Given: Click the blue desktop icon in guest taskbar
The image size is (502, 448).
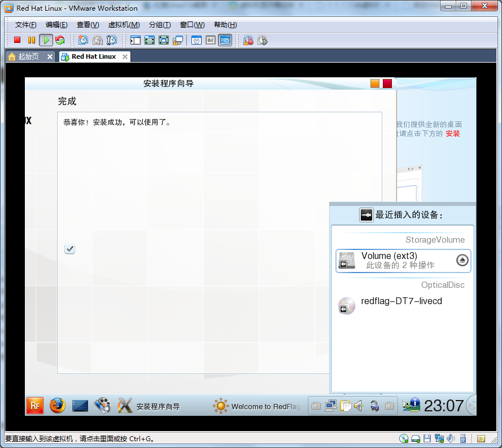Looking at the screenshot, I should pos(80,406).
